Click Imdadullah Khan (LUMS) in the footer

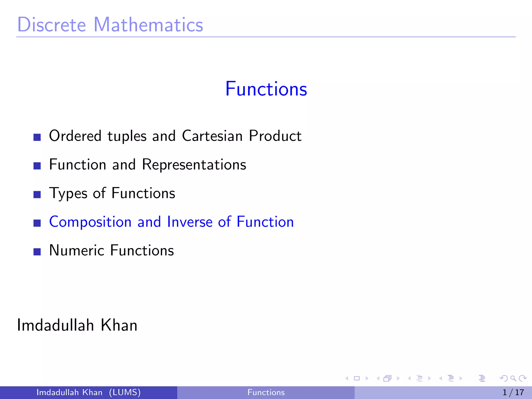pos(89,392)
